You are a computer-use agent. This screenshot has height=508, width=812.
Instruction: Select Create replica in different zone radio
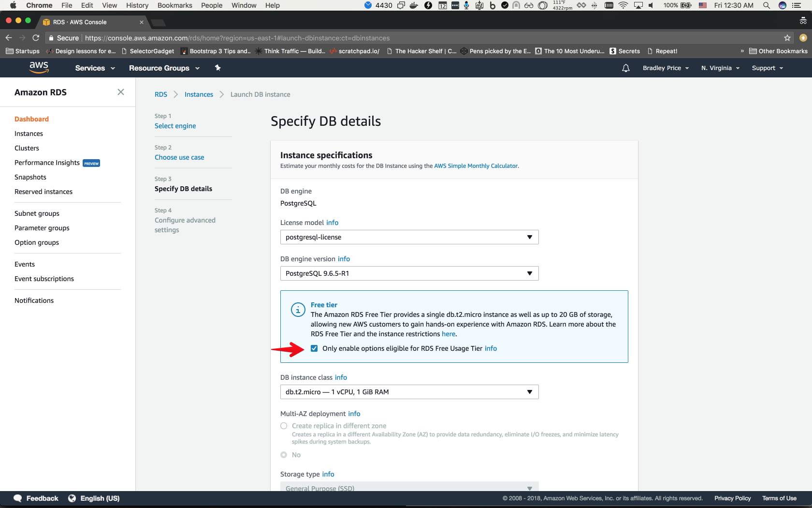[x=284, y=426]
